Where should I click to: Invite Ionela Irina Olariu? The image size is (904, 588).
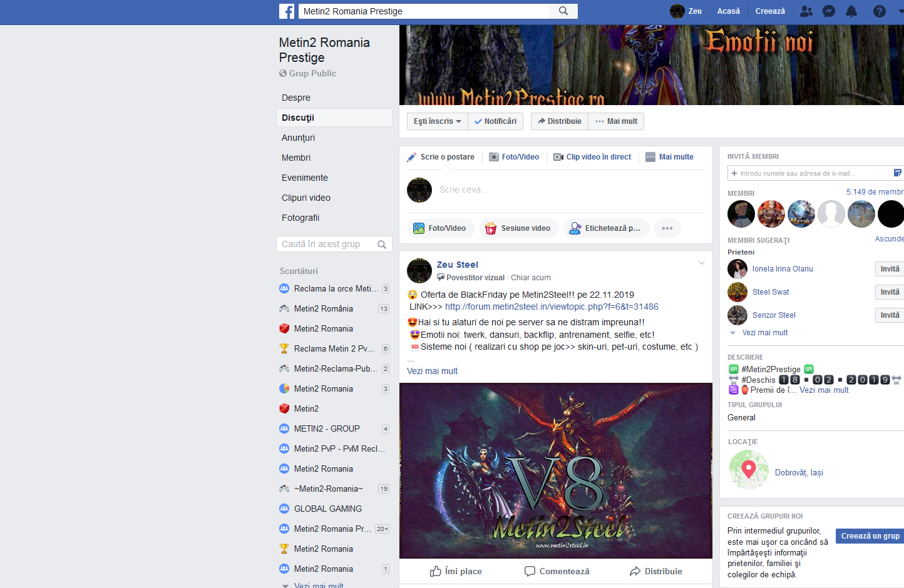[890, 269]
